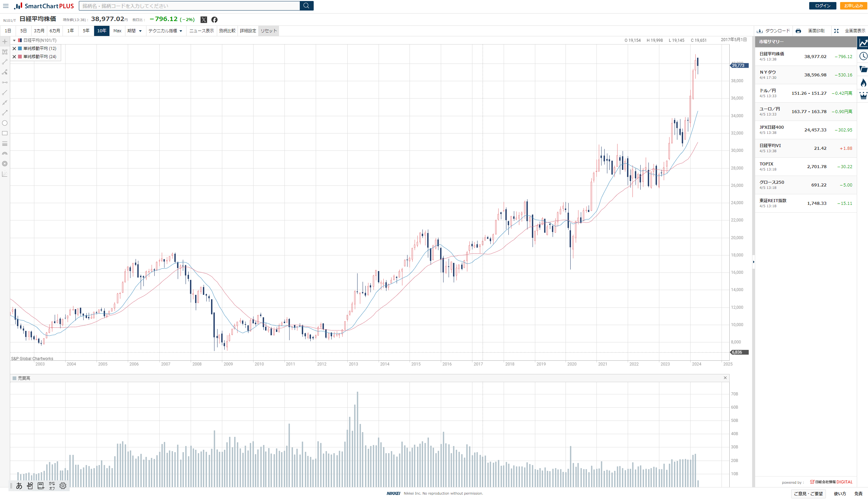This screenshot has height=499, width=868.
Task: Click the 24-period average pink color swatch
Action: [20, 57]
